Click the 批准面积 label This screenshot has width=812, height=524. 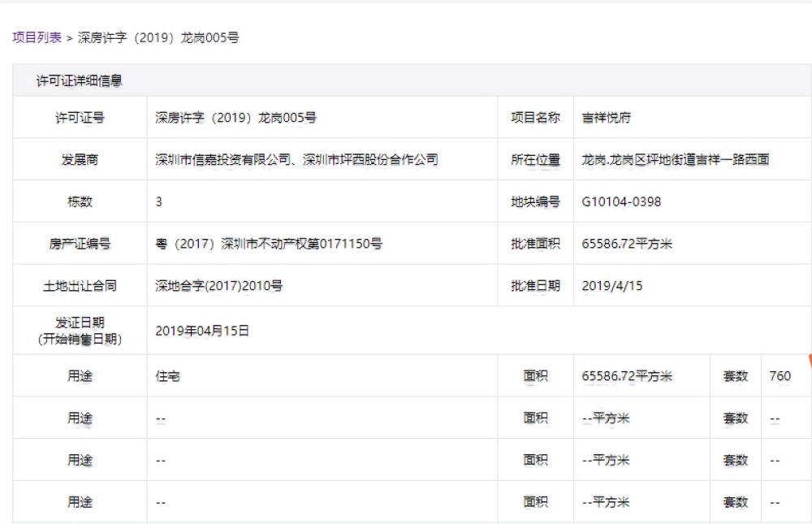tap(535, 244)
